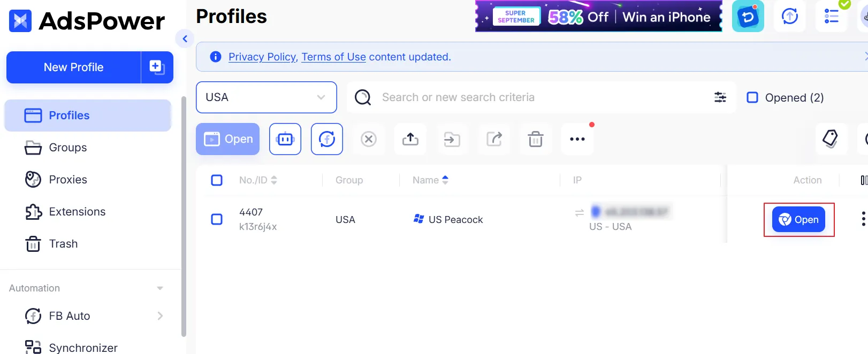Check the box for profile 4407
The width and height of the screenshot is (868, 354).
tap(217, 219)
